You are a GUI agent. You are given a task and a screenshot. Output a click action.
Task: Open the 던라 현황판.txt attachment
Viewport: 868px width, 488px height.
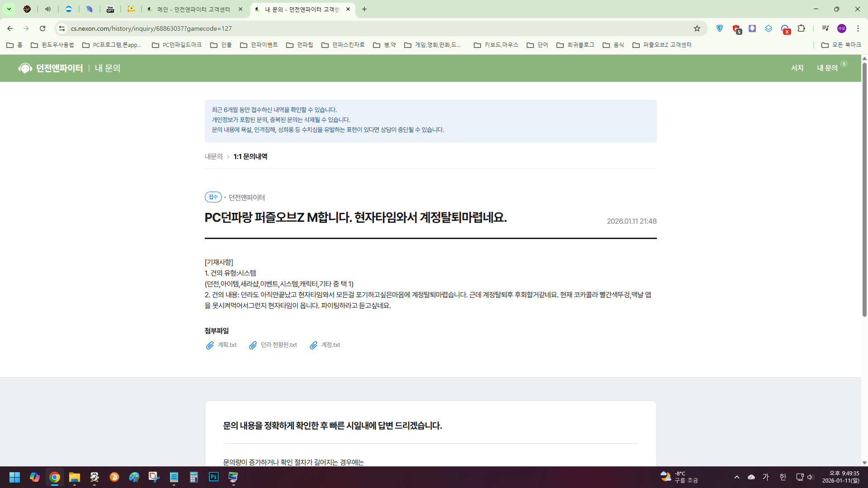pos(278,345)
